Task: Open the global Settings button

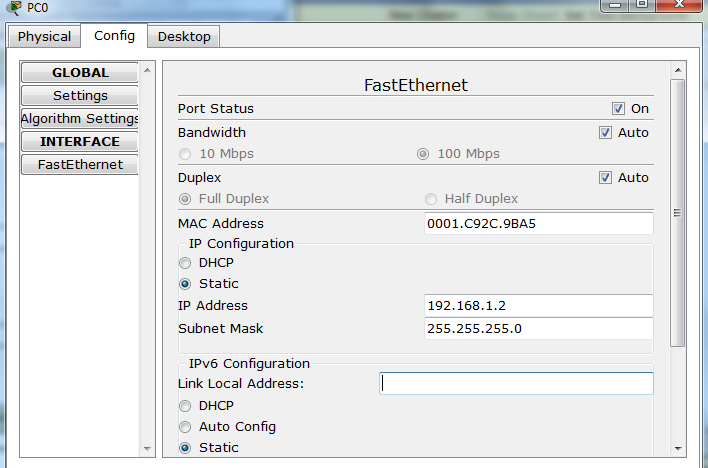Action: (80, 96)
